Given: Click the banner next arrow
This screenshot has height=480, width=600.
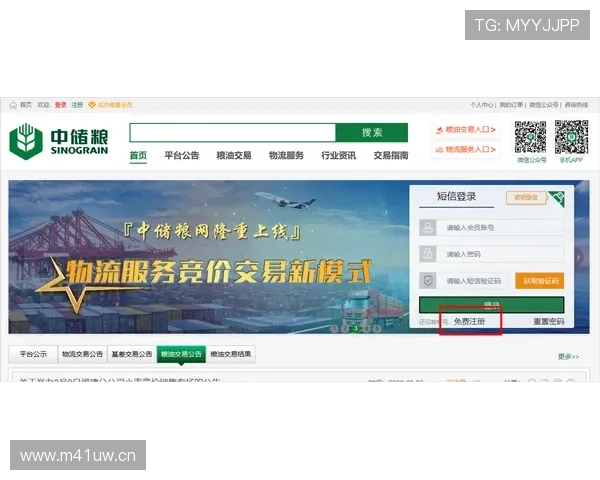Looking at the screenshot, I should tap(579, 257).
